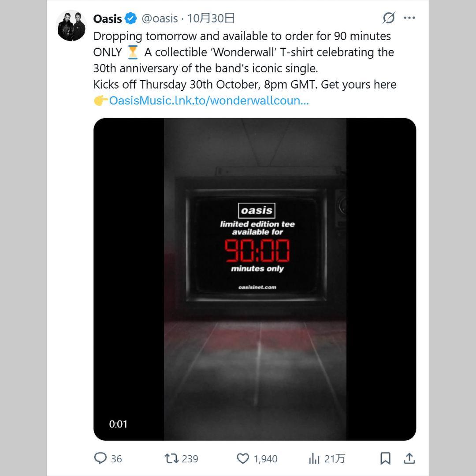Open the post via the 10月30日 date
The image size is (476, 476).
coord(211,19)
